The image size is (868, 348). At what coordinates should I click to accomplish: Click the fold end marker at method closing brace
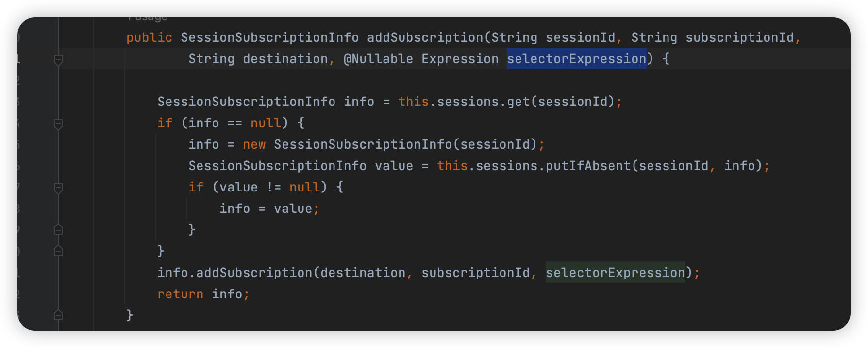[x=58, y=314]
